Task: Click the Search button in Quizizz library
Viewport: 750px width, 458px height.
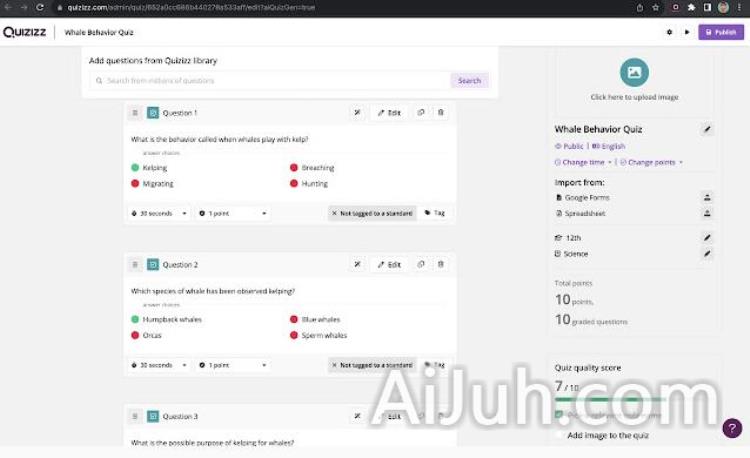Action: [x=469, y=81]
